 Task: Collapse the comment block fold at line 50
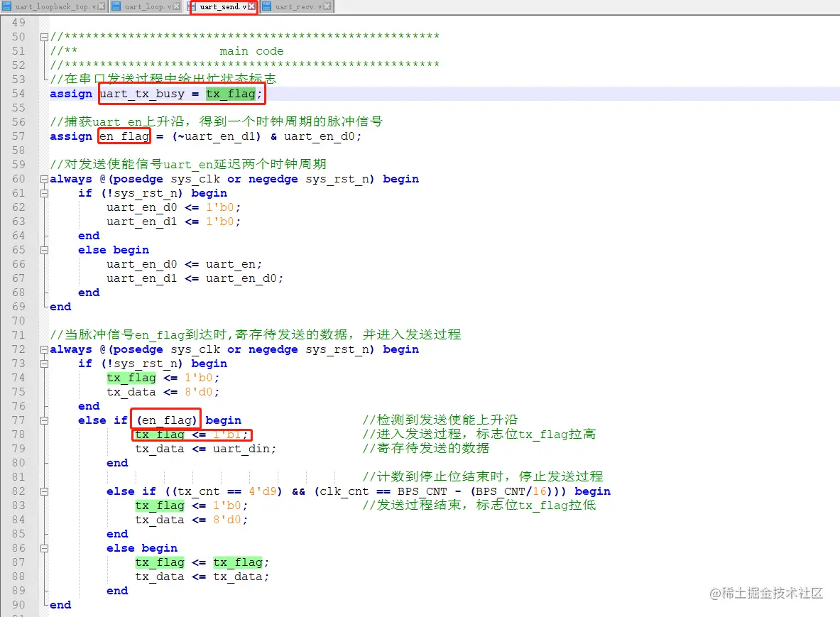[44, 37]
